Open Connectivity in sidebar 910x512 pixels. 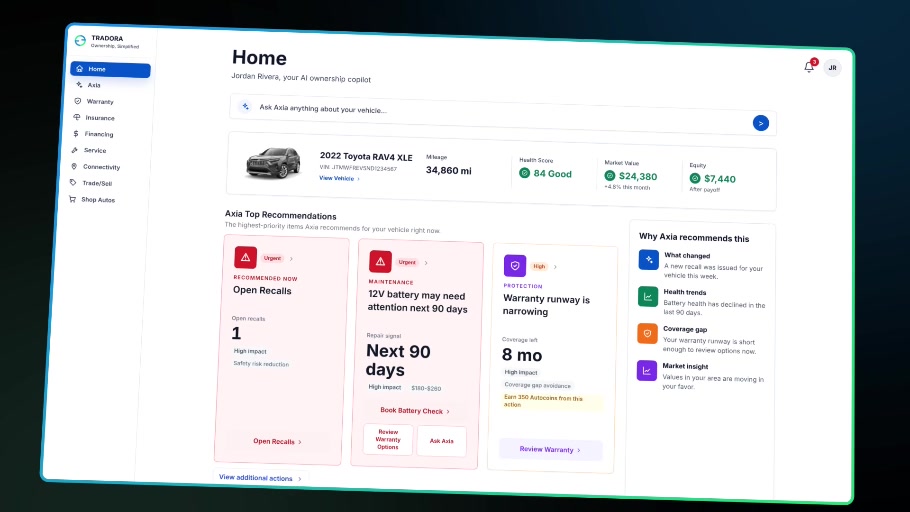104,167
